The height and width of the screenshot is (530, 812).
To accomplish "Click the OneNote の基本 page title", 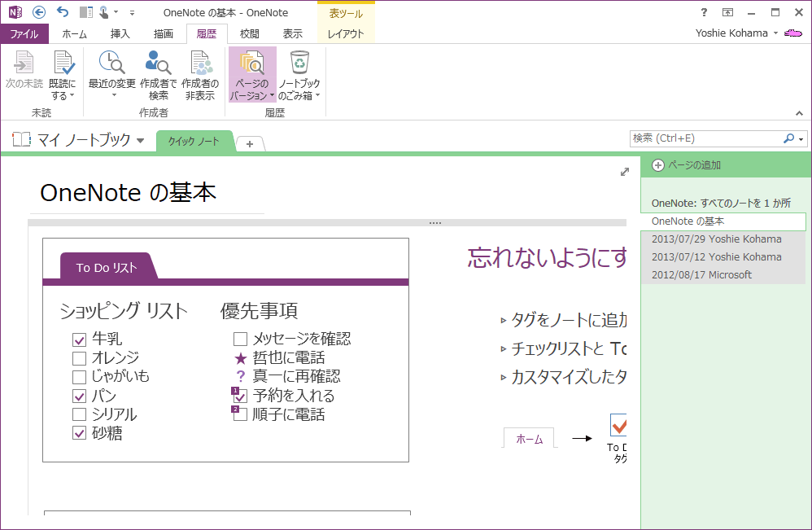I will [x=128, y=192].
